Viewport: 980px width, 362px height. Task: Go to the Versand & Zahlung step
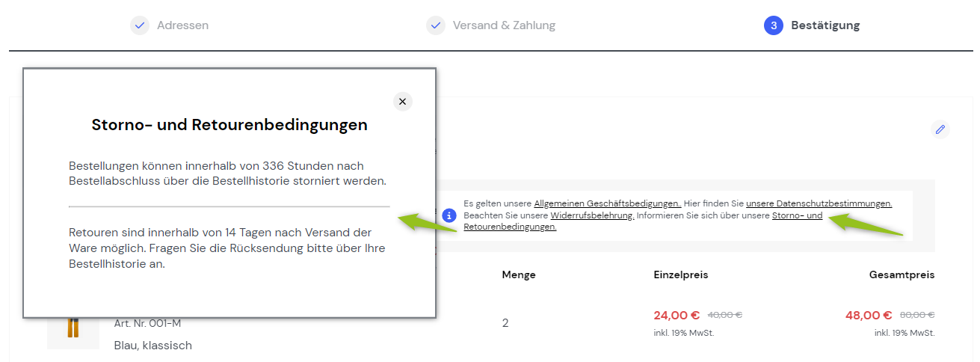[504, 25]
